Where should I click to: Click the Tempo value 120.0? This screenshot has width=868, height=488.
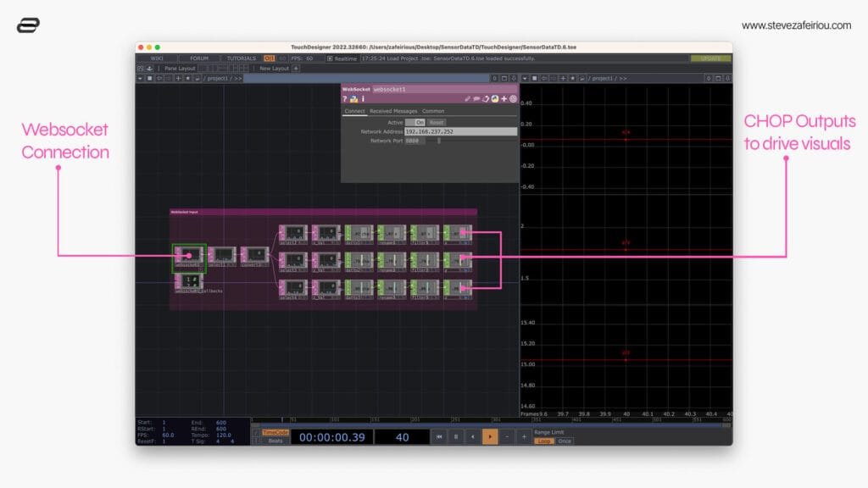(224, 435)
